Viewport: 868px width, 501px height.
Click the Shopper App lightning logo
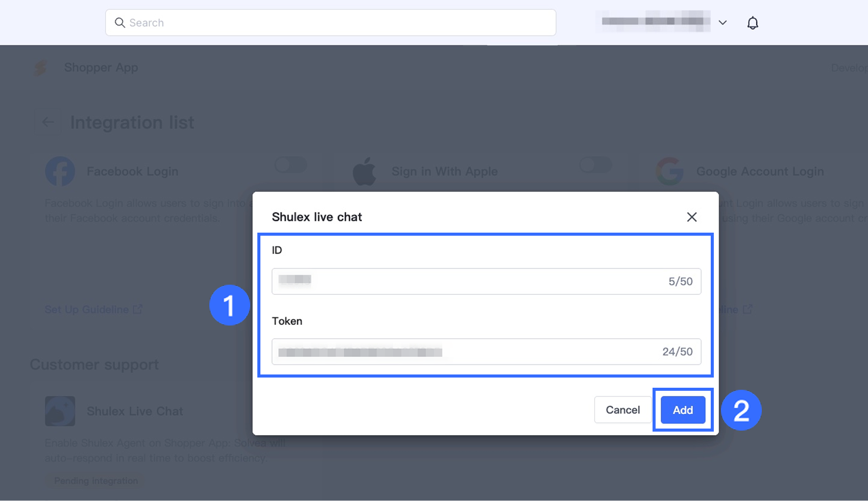tap(40, 68)
